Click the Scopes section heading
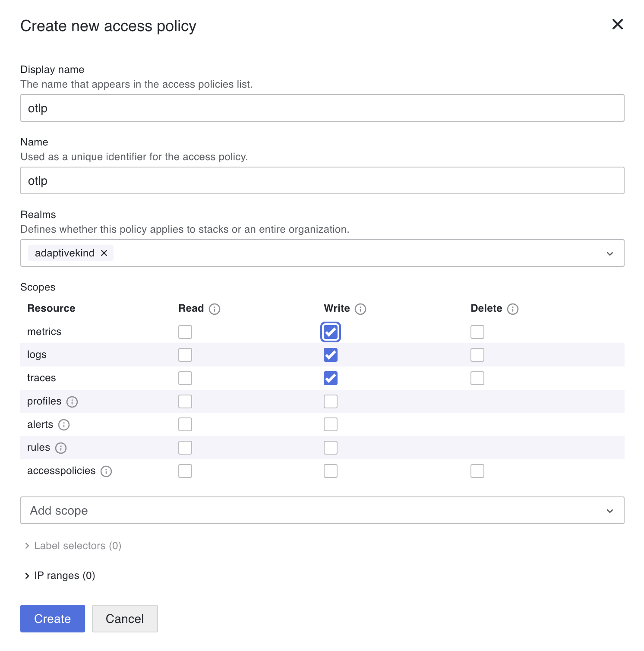644x651 pixels. [x=38, y=287]
